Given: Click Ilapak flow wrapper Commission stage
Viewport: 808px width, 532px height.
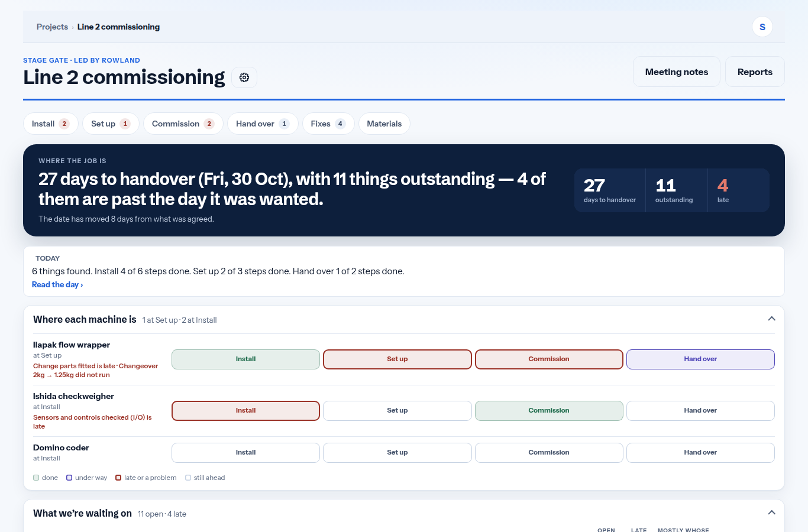Looking at the screenshot, I should (549, 359).
